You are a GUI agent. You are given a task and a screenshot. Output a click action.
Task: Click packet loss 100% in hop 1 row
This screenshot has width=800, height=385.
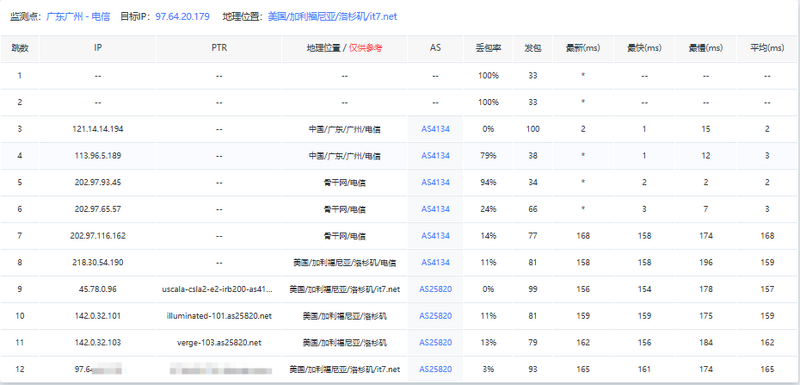(x=488, y=75)
